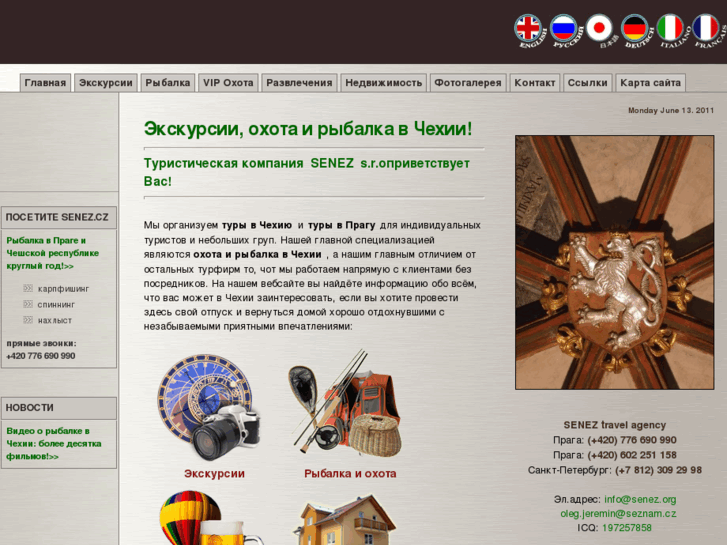This screenshot has height=545, width=727.
Task: Select the Развлечения tab
Action: click(x=299, y=83)
